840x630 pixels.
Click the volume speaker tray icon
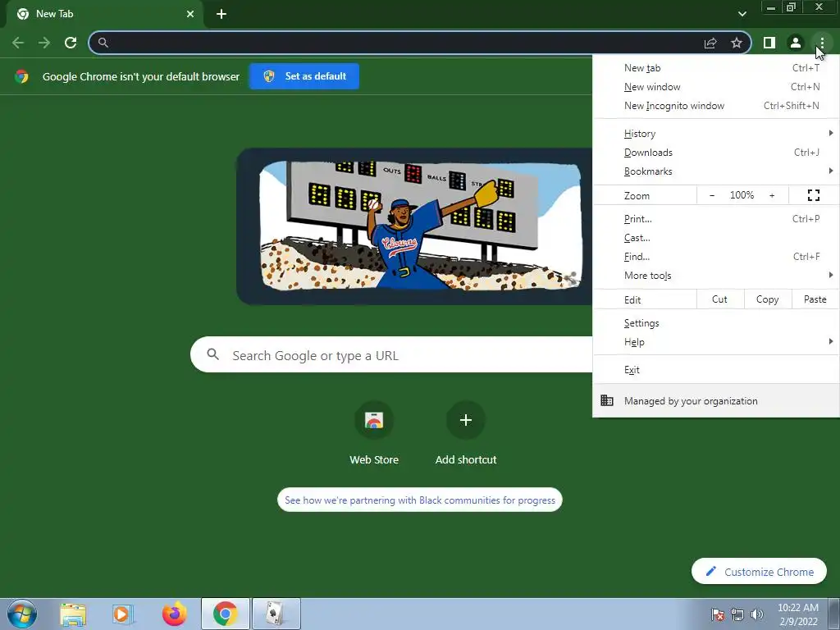pos(757,614)
